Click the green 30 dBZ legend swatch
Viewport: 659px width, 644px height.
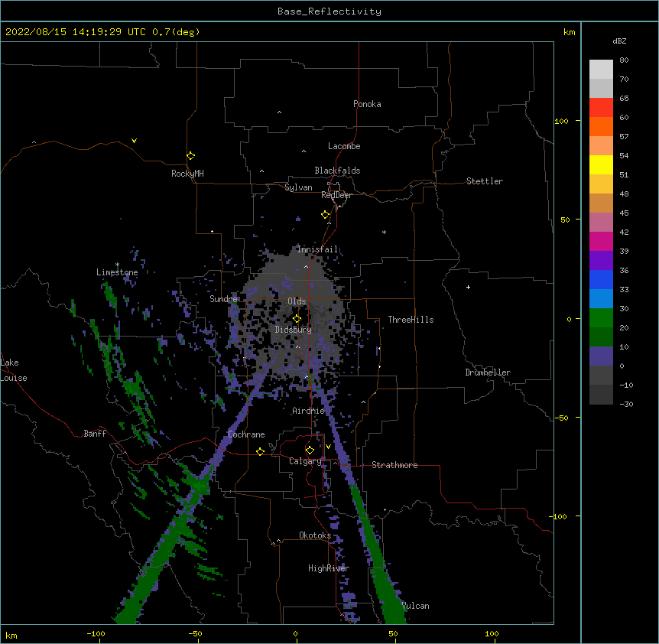pyautogui.click(x=601, y=318)
